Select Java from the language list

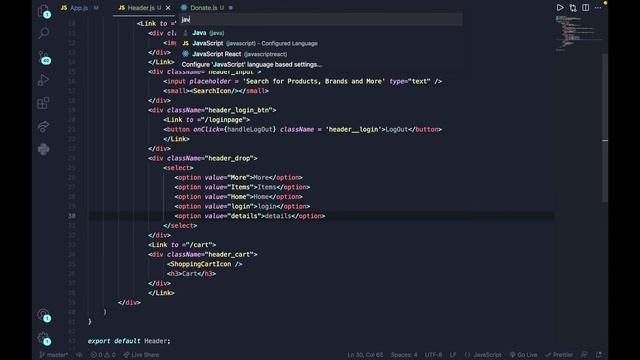tap(321, 33)
